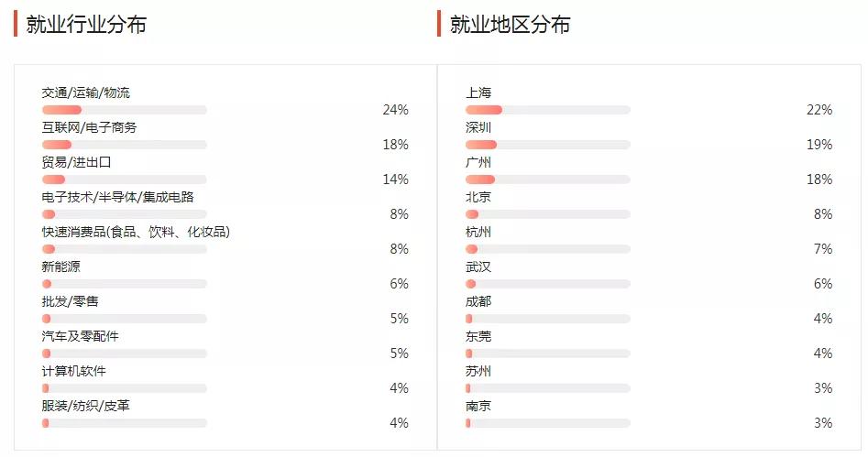Click the 互联网/电子商务 progress bar
This screenshot has width=868, height=457.
click(124, 145)
